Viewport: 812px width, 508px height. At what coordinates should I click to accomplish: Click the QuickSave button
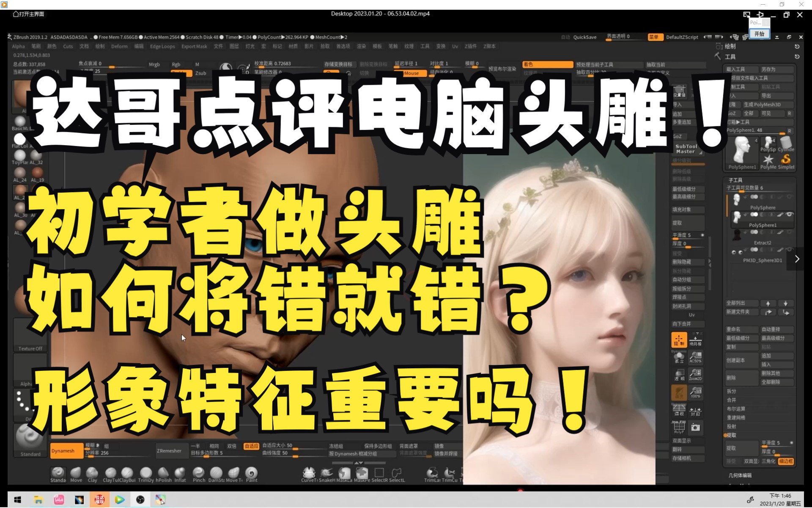click(585, 37)
